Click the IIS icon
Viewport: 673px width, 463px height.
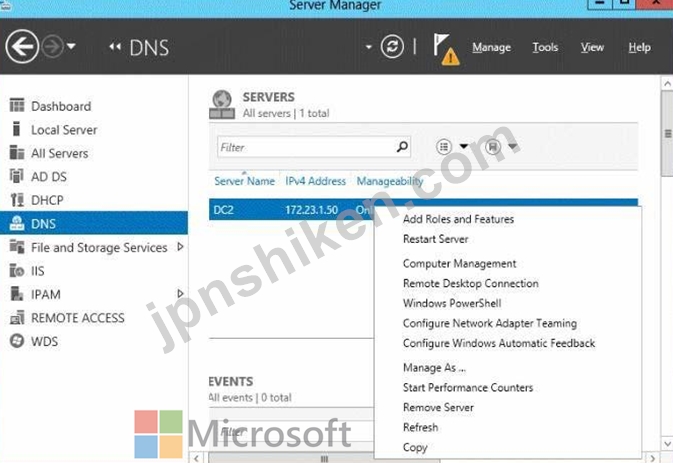coord(17,270)
